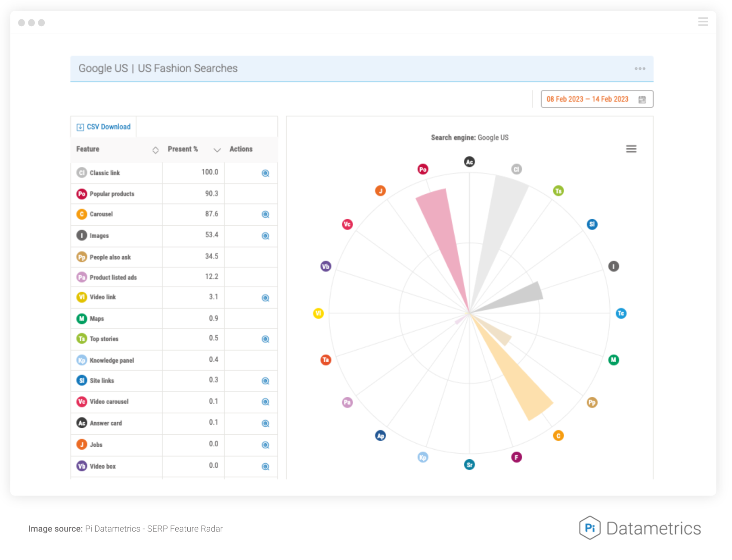Viewport: 732px width, 560px height.
Task: Click the Pi Datametrics logo
Action: (x=640, y=528)
